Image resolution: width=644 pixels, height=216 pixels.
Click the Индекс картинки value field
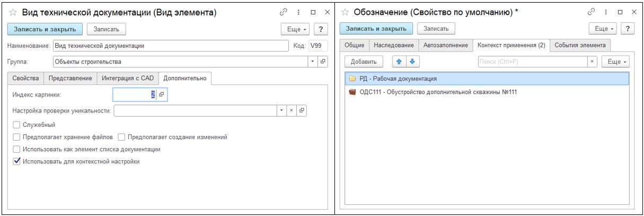pos(135,94)
